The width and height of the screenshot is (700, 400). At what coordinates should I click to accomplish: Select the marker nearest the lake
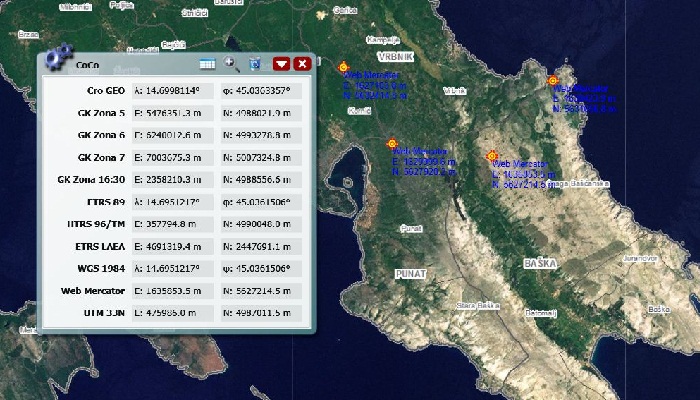click(x=392, y=144)
